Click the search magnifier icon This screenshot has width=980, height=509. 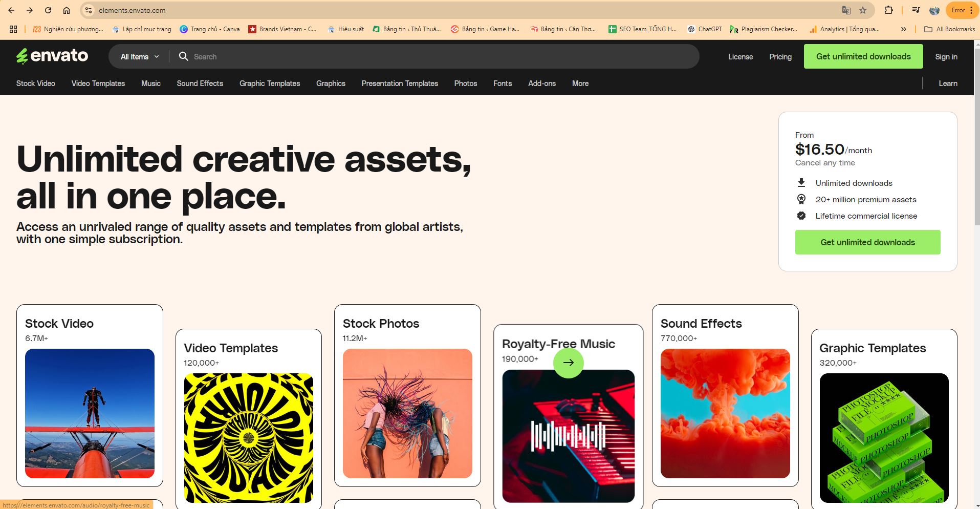click(183, 56)
